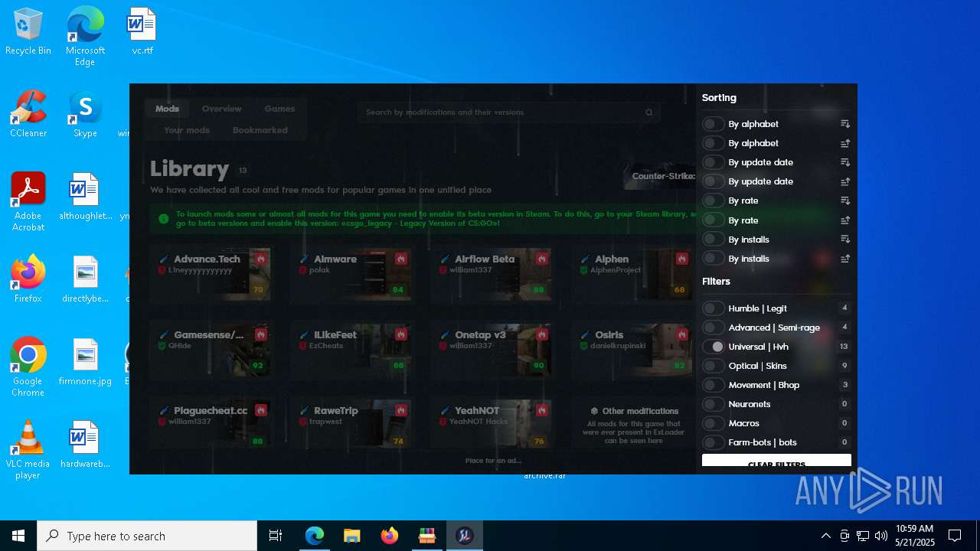
Task: Toggle the Movement | Bhop filter
Action: [713, 385]
